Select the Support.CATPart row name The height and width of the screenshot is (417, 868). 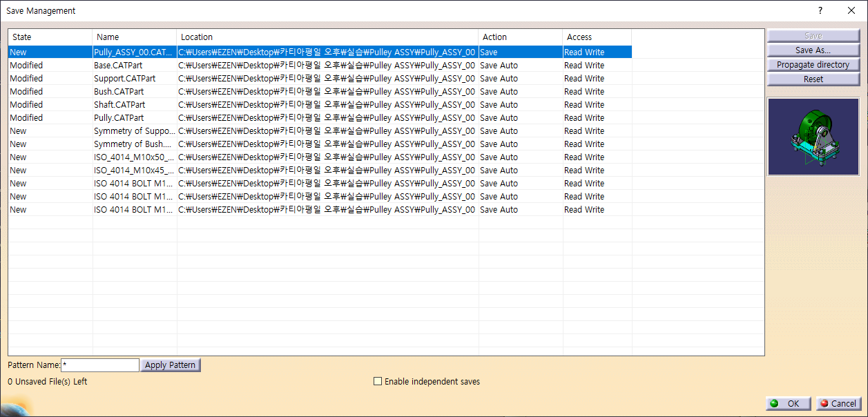point(125,78)
